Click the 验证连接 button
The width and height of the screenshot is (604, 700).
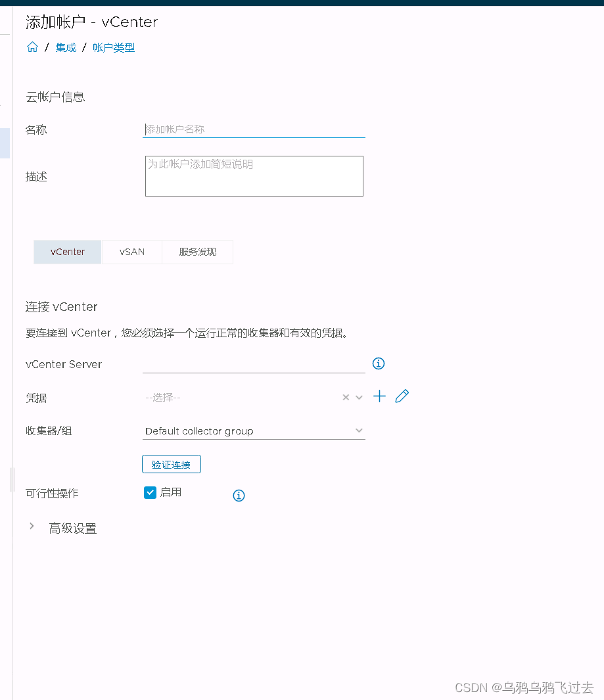pyautogui.click(x=172, y=464)
